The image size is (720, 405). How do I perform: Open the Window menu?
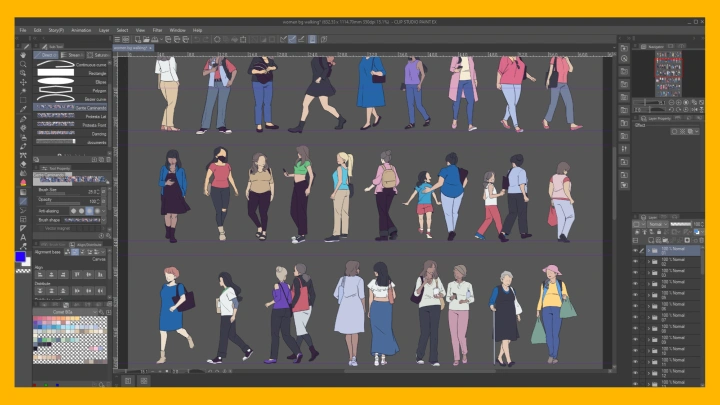[x=178, y=30]
